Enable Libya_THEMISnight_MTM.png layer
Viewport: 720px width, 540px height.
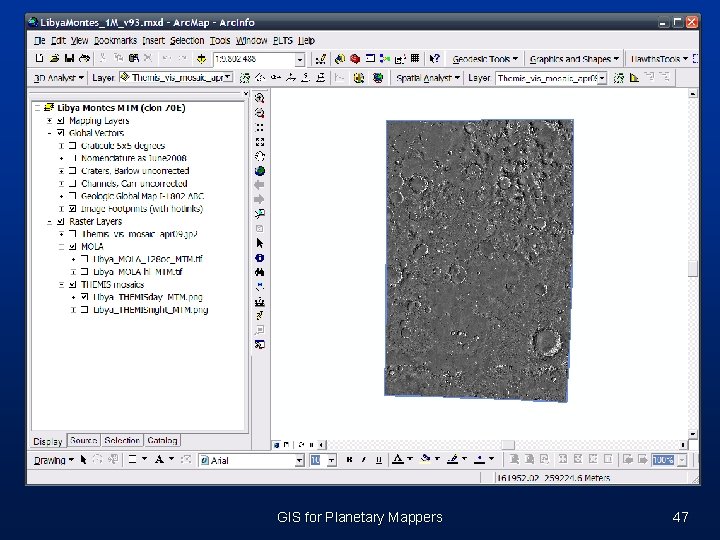(84, 309)
